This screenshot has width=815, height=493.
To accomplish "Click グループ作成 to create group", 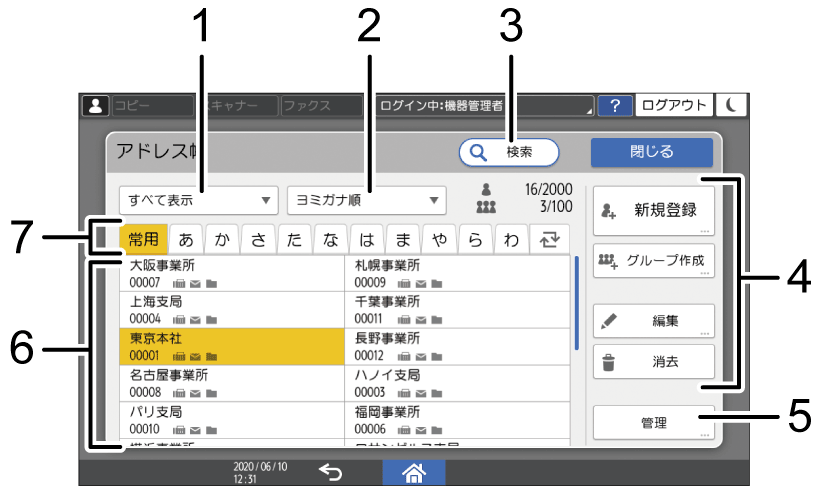I will pyautogui.click(x=654, y=260).
